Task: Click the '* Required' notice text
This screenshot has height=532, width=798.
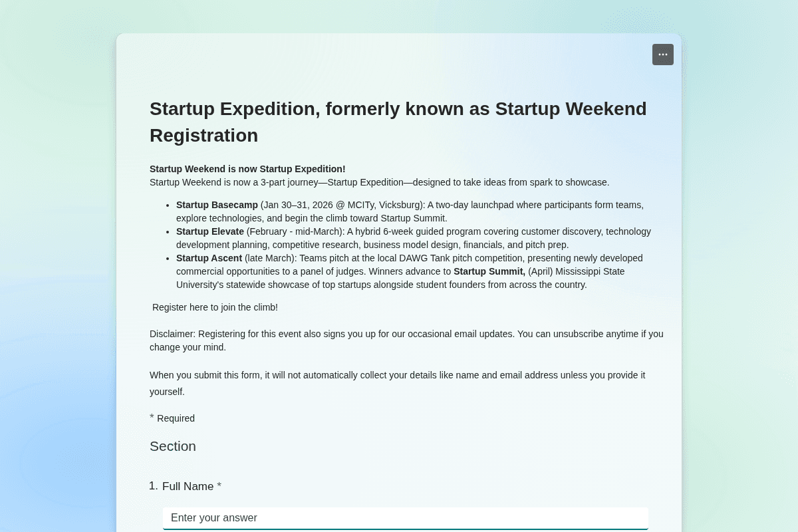Action: (x=172, y=418)
